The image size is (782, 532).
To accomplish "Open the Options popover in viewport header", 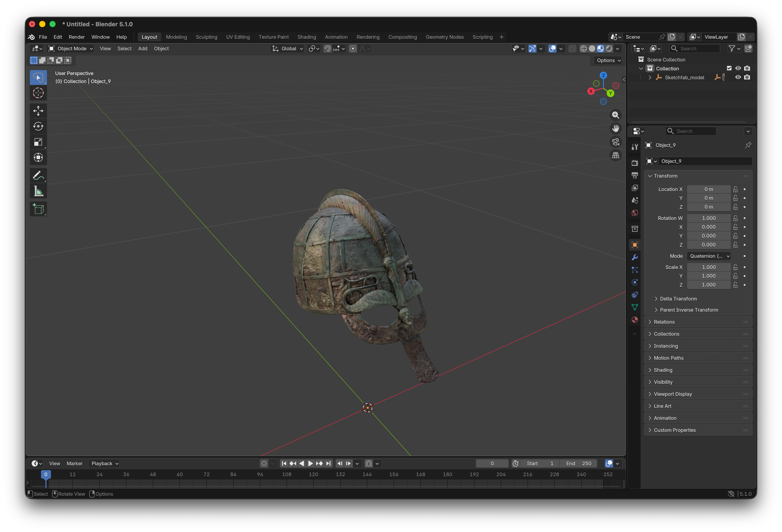I will [x=608, y=60].
